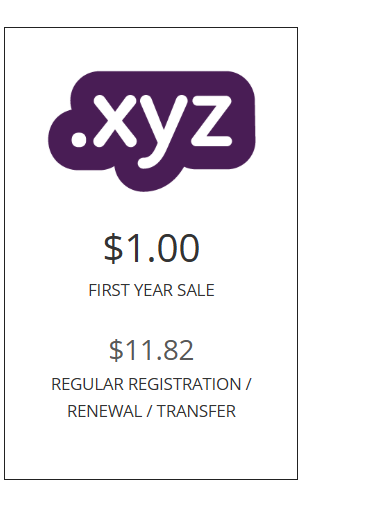Image resolution: width=365 pixels, height=507 pixels.
Task: Click the word RENEWAL in the pricing label
Action: [105, 411]
